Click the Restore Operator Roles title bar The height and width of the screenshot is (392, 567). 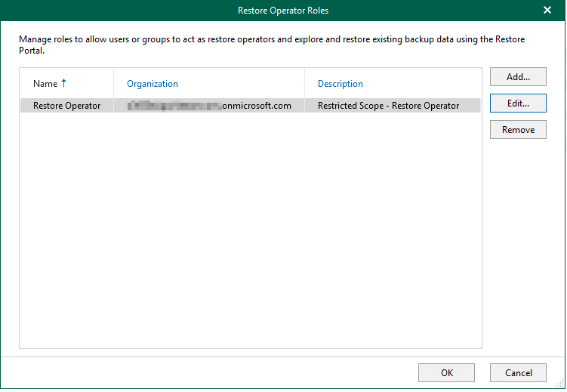pos(283,11)
